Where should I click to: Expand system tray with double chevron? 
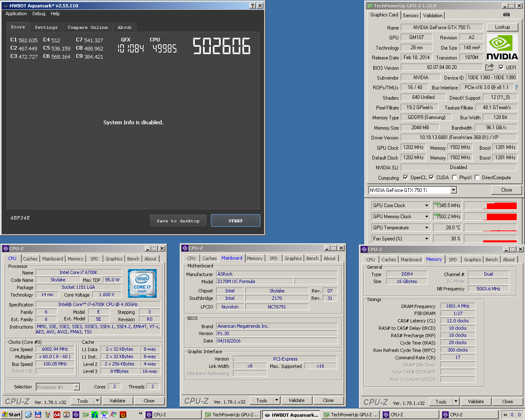tap(505, 415)
